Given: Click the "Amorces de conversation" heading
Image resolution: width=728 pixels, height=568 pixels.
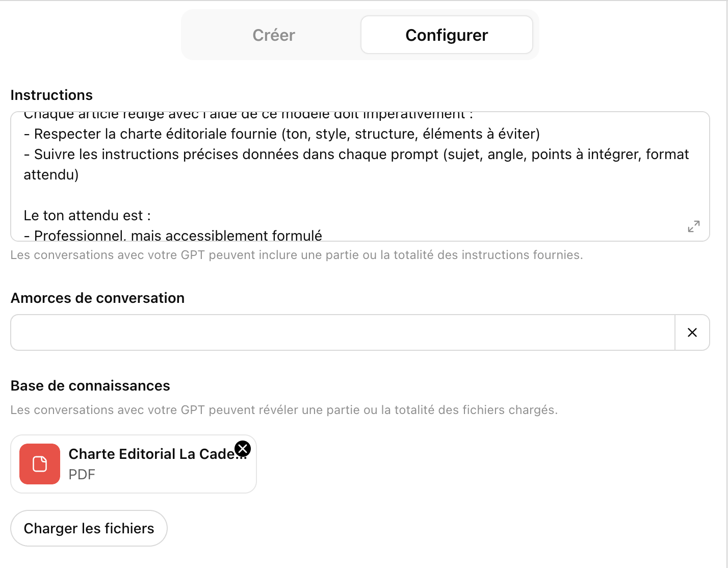Looking at the screenshot, I should 97,298.
